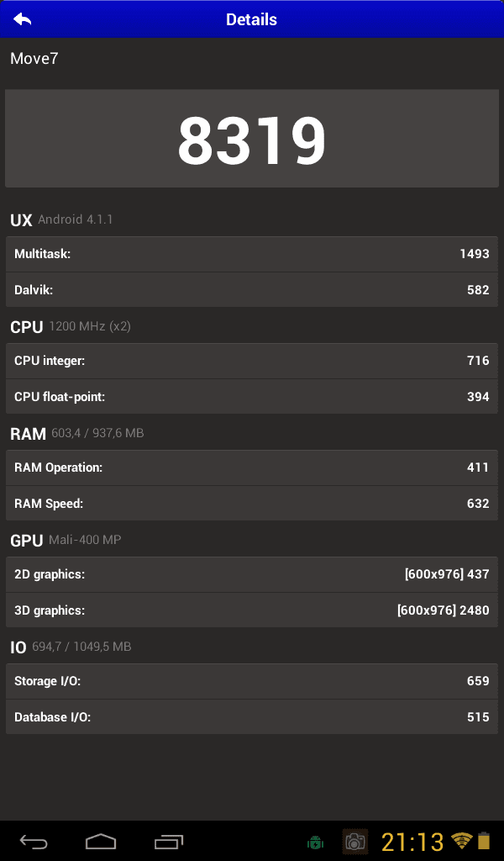Select the Multitask score row
This screenshot has height=861, width=504.
click(252, 254)
